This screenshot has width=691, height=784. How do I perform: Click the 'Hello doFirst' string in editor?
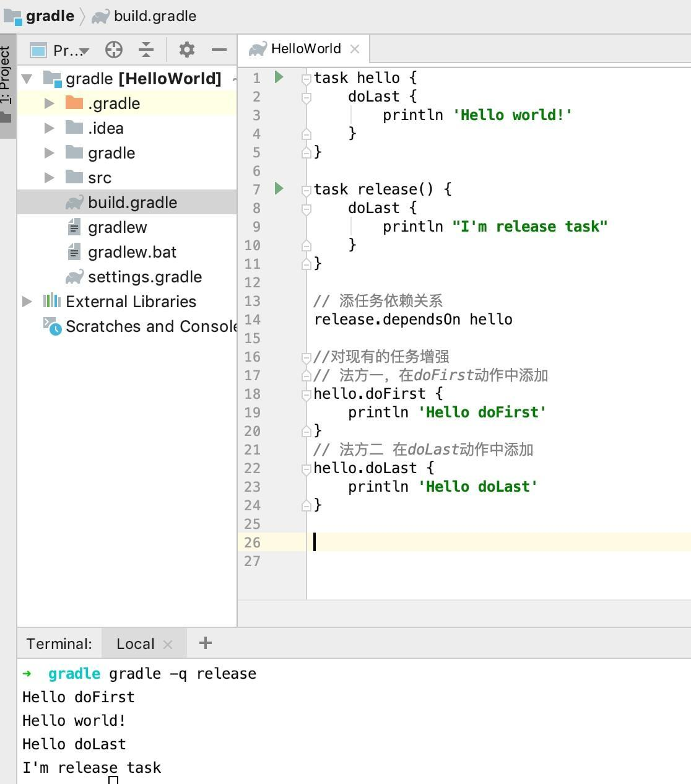pos(482,412)
